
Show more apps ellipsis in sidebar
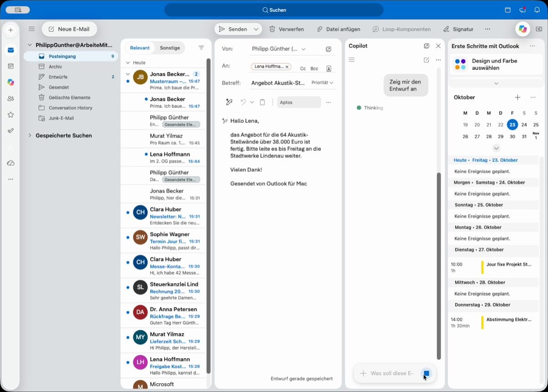(x=11, y=179)
